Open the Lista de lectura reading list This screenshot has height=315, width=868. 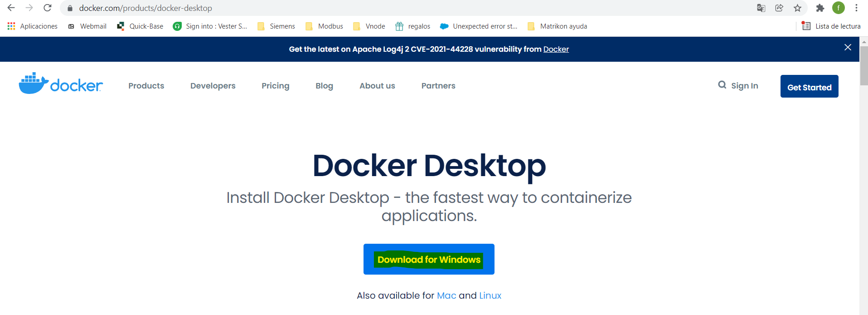click(x=831, y=26)
